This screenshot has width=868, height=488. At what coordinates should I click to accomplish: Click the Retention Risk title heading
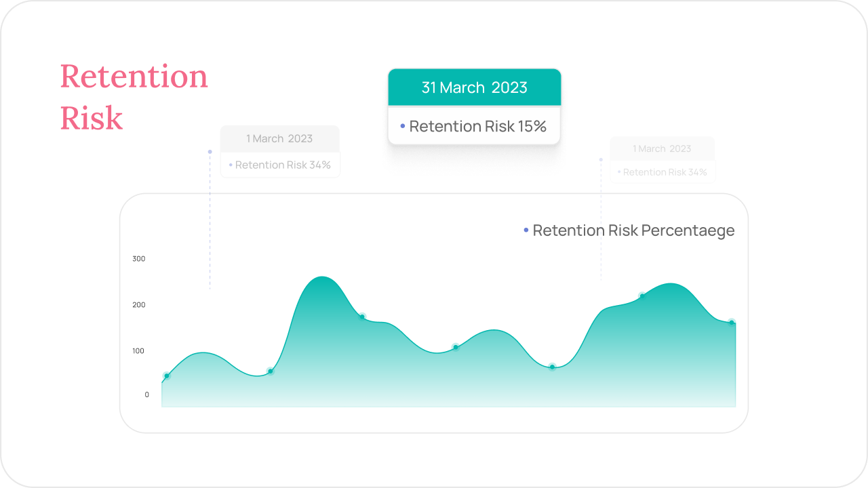134,97
